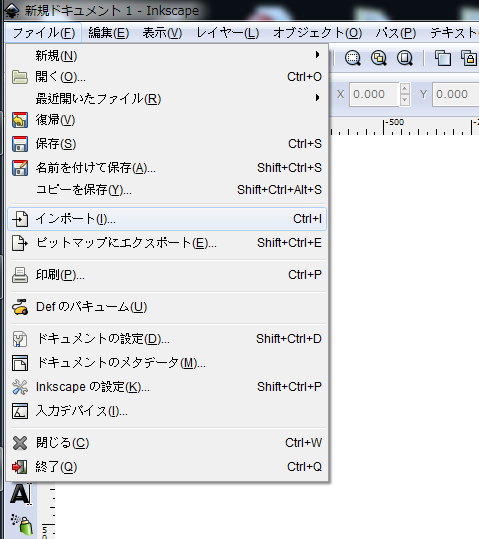Click the X coordinate input field
This screenshot has width=479, height=539.
(x=374, y=94)
